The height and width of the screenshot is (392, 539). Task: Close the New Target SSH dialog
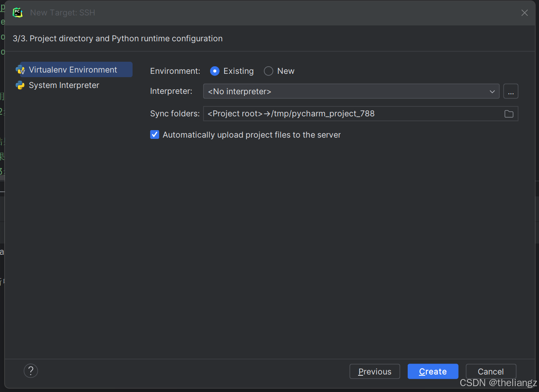pos(524,13)
